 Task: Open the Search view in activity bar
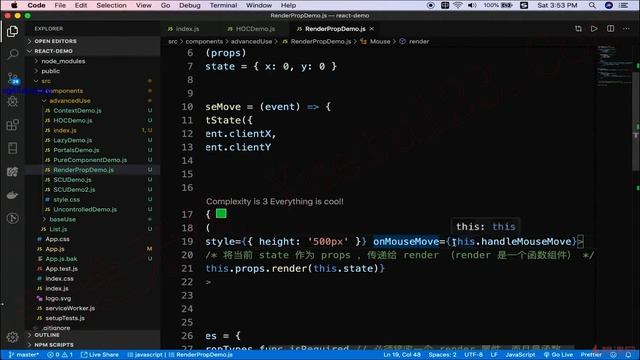coord(12,54)
